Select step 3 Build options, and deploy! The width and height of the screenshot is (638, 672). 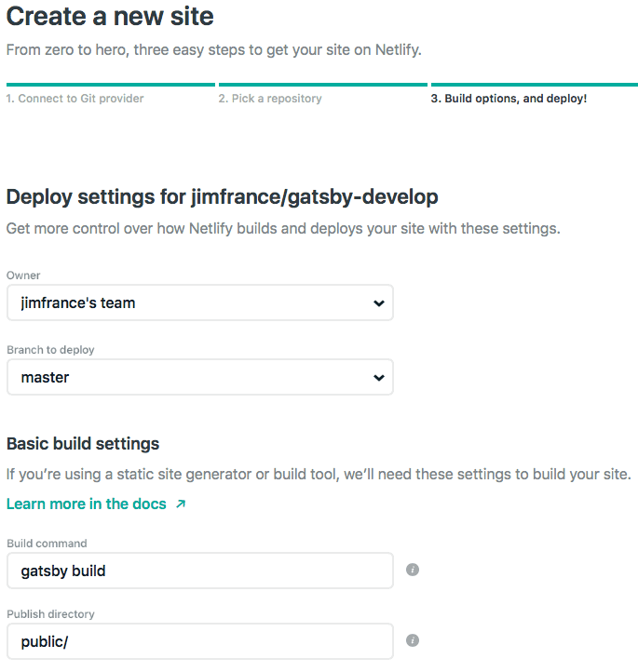509,99
